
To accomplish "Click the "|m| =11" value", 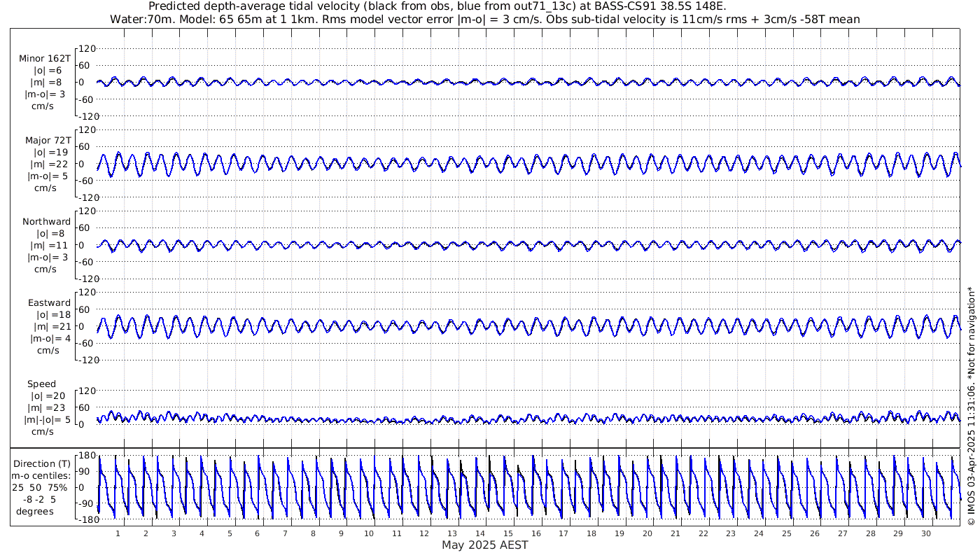I will pos(50,246).
